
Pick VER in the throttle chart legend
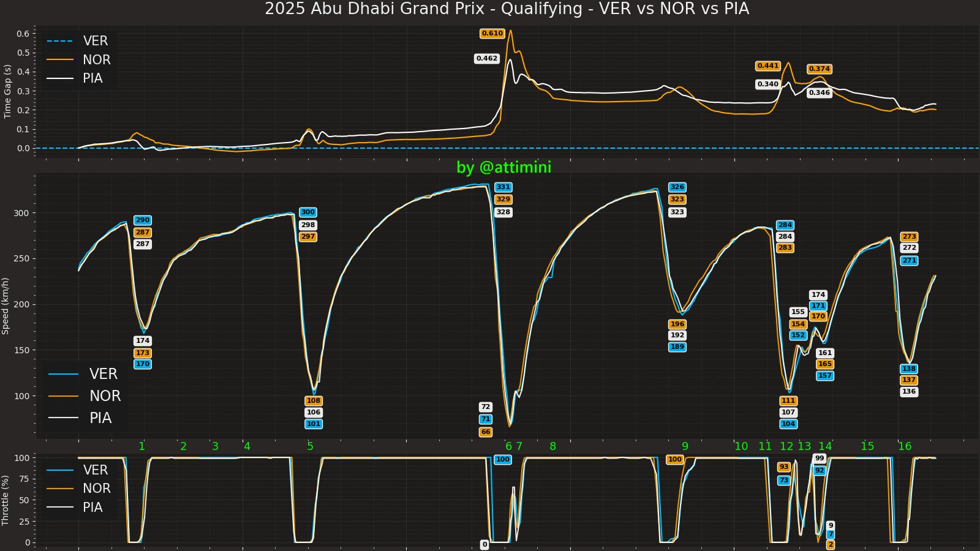click(x=77, y=470)
